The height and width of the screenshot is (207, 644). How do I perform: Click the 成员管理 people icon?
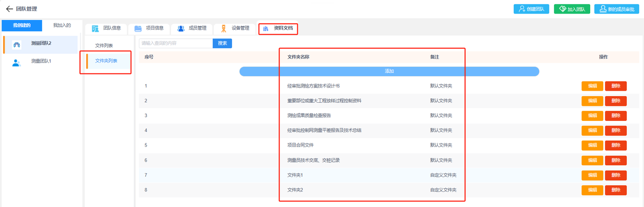tap(181, 29)
